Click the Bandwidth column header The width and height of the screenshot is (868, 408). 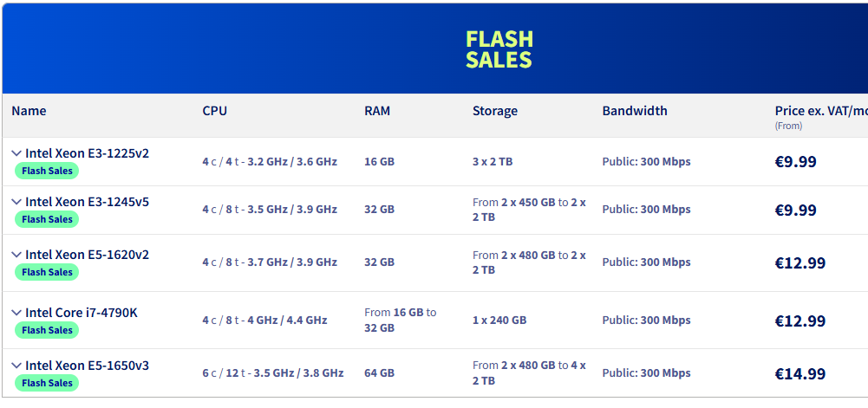point(635,111)
